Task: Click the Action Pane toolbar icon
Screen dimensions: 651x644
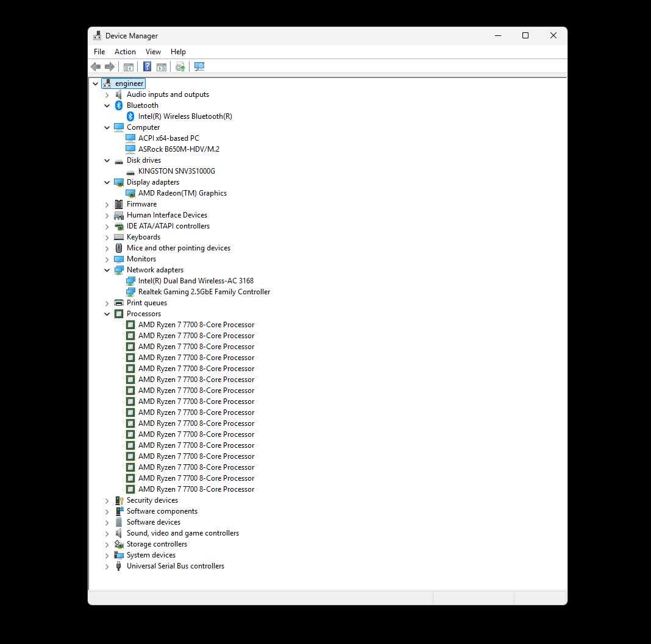Action: [162, 67]
